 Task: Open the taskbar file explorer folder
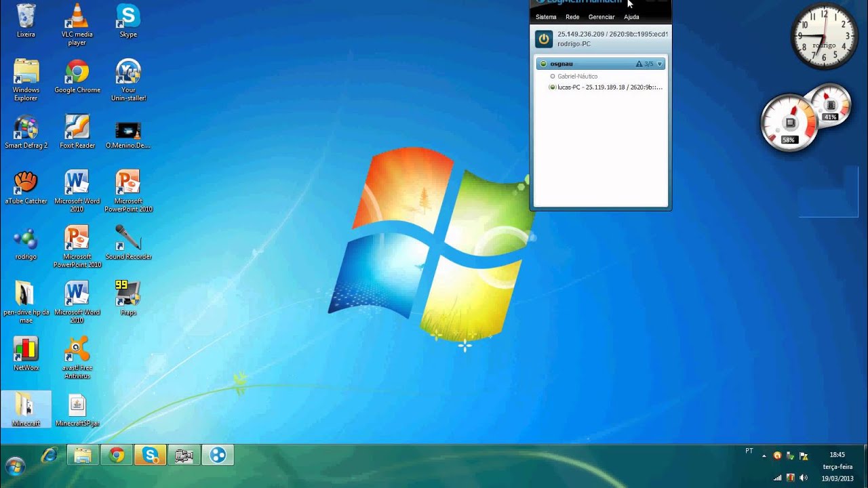[83, 455]
